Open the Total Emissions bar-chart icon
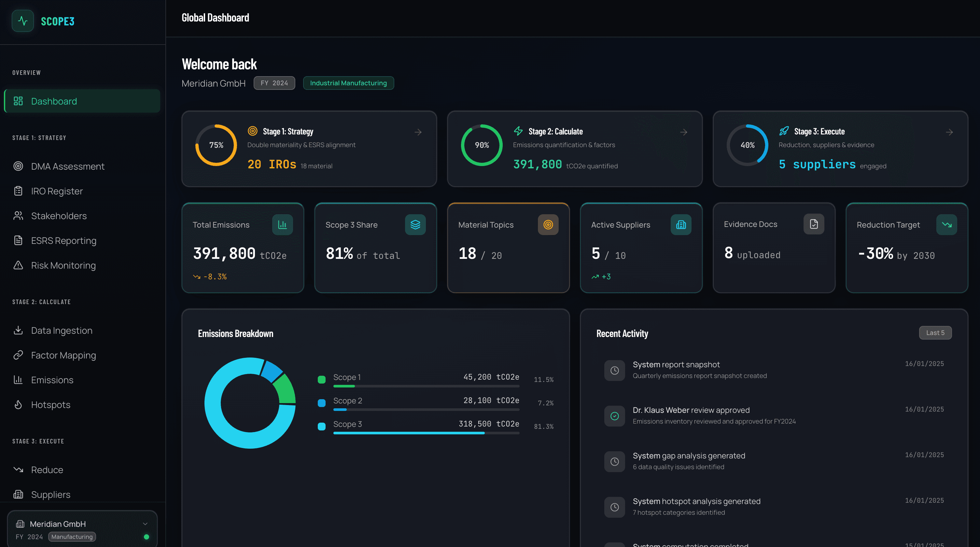This screenshot has height=547, width=980. pyautogui.click(x=282, y=224)
